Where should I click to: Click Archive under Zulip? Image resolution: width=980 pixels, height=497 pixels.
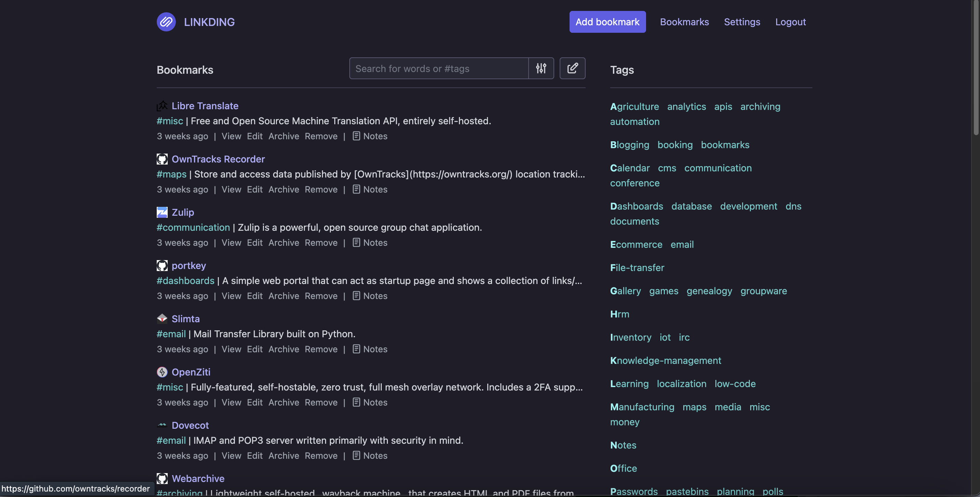pyautogui.click(x=284, y=243)
